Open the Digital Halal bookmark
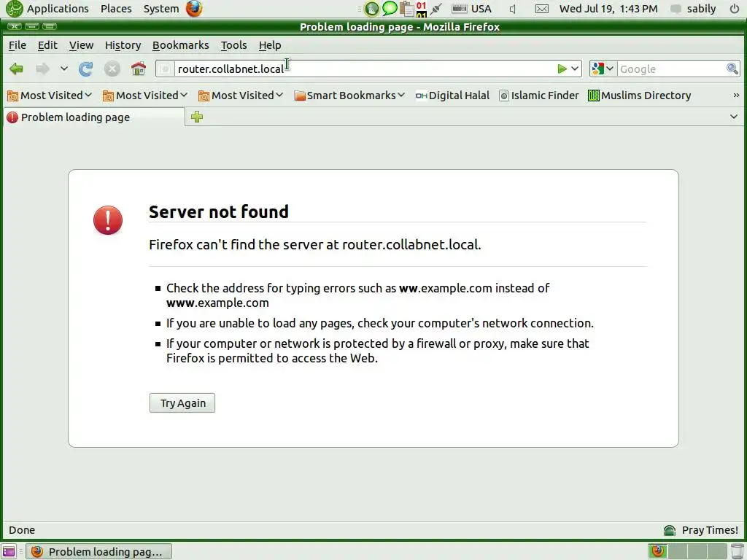The height and width of the screenshot is (560, 747). pyautogui.click(x=452, y=96)
